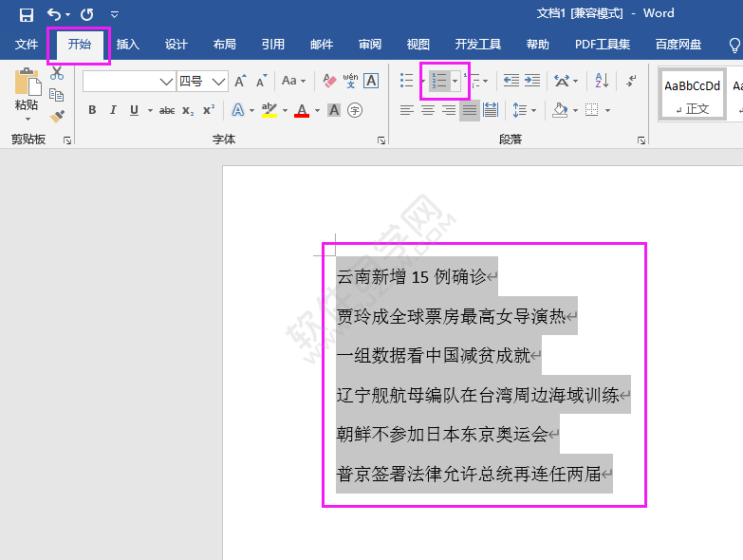Insert enclosed character with circled 字
The height and width of the screenshot is (560, 743).
[x=355, y=110]
